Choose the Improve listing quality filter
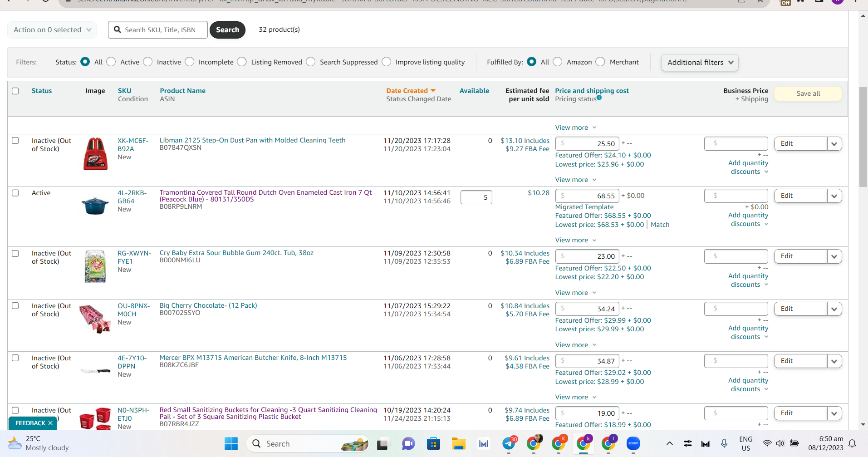The width and height of the screenshot is (868, 457). (x=387, y=62)
